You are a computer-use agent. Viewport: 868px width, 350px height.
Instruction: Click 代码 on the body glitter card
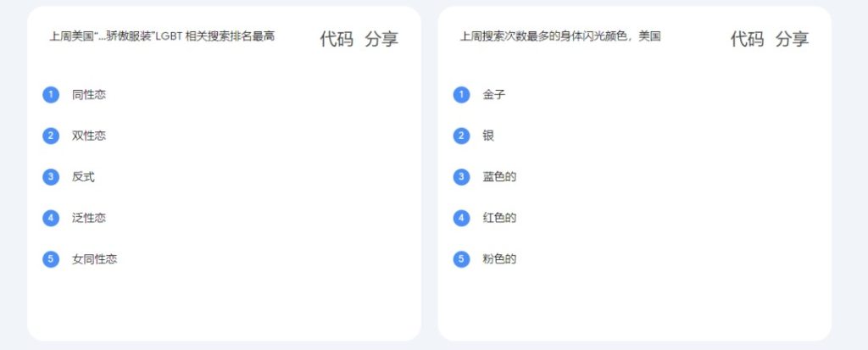(747, 39)
